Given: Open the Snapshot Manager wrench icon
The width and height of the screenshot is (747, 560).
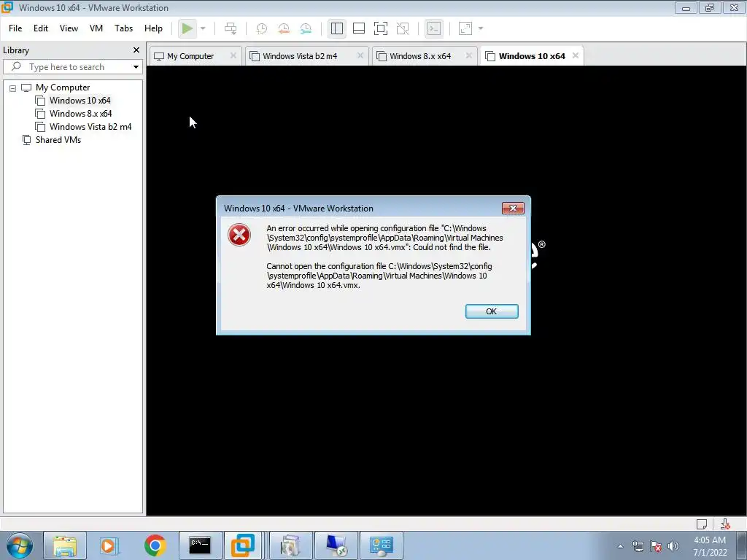Looking at the screenshot, I should [x=306, y=28].
